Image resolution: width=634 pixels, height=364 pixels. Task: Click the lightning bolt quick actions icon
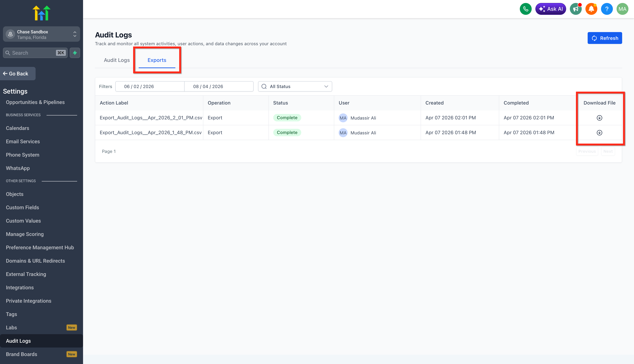coord(75,53)
